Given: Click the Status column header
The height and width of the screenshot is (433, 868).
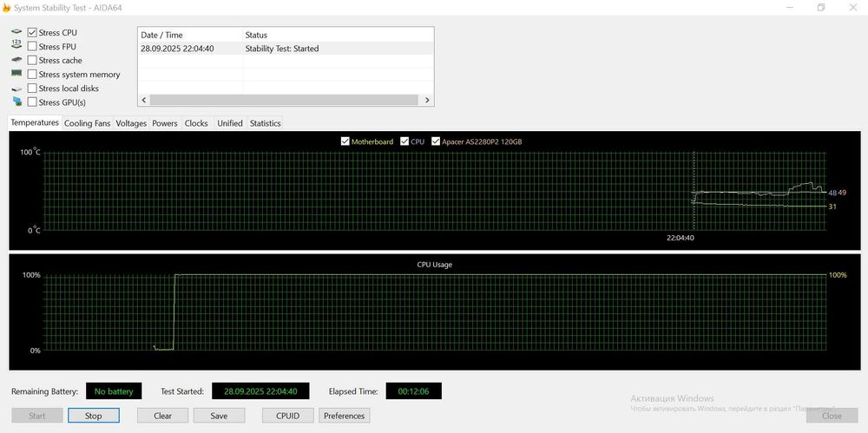Looking at the screenshot, I should [338, 35].
